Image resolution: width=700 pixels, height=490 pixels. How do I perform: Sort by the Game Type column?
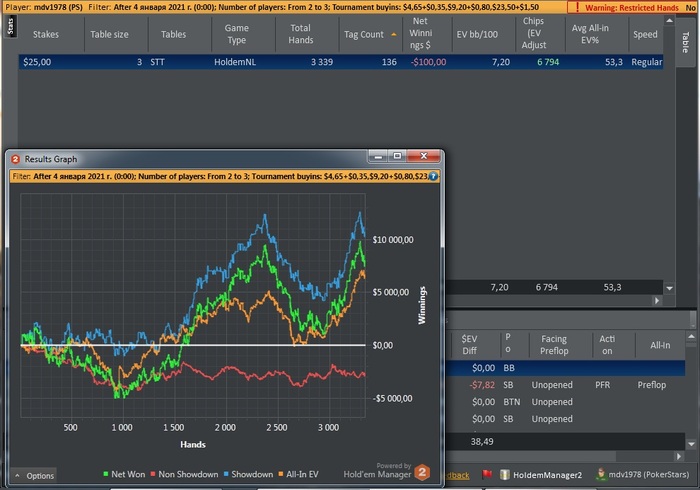click(x=237, y=34)
